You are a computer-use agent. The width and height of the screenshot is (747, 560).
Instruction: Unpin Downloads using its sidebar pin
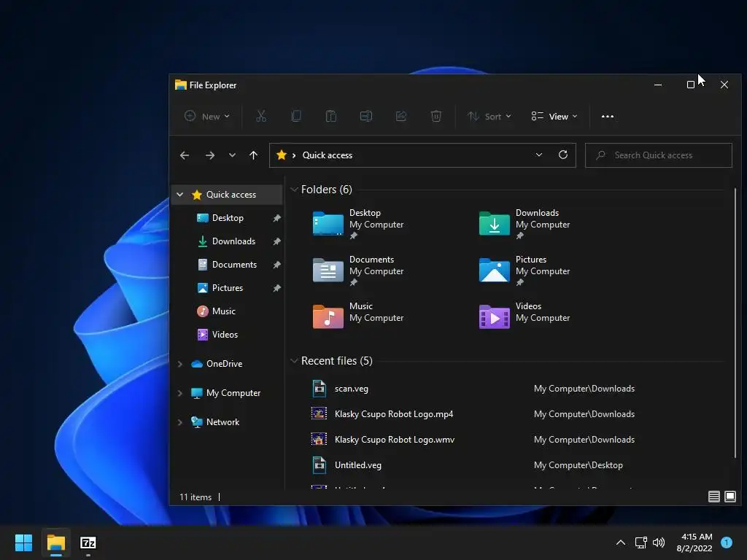tap(276, 241)
